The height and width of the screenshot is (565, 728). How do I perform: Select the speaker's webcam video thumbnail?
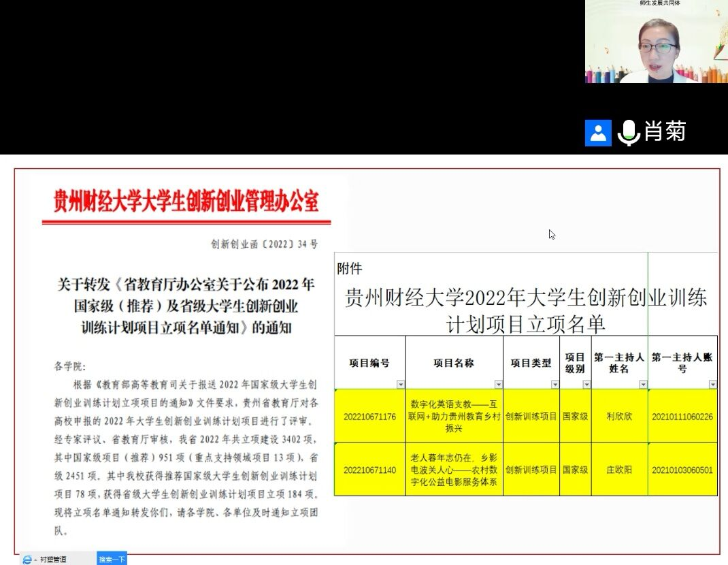(656, 42)
